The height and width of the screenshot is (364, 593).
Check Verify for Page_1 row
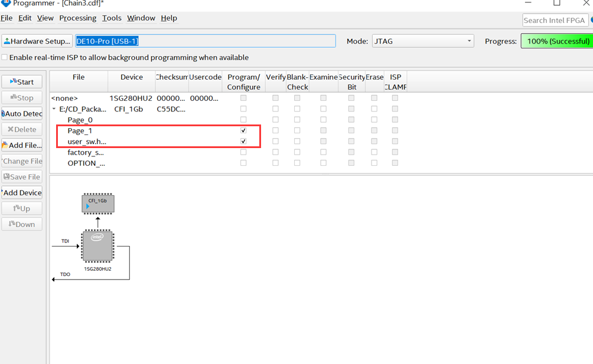click(x=275, y=130)
